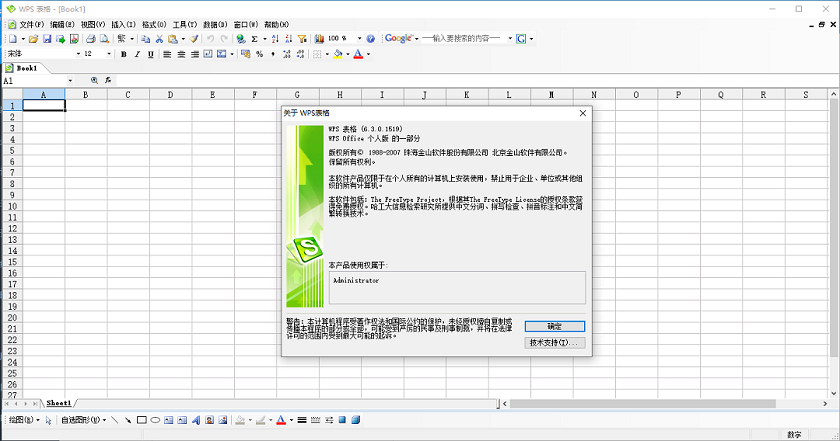Click the format painter brush
The image size is (840, 441).
click(194, 39)
